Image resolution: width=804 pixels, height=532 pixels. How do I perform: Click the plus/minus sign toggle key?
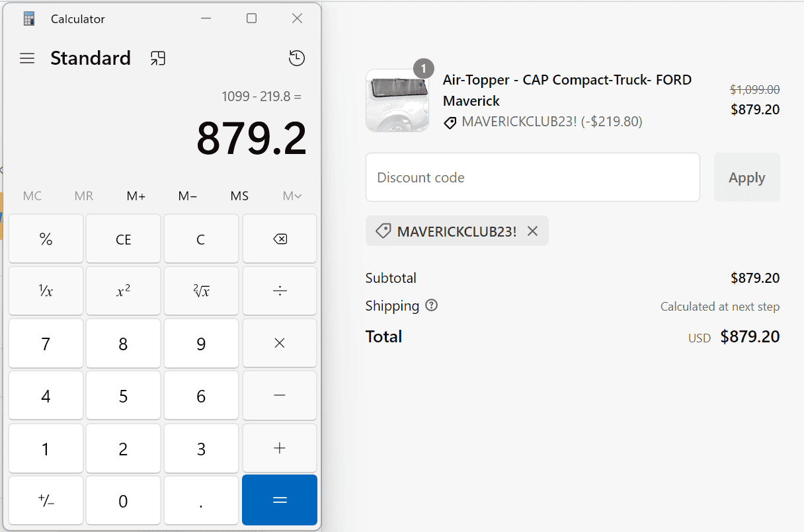(46, 500)
